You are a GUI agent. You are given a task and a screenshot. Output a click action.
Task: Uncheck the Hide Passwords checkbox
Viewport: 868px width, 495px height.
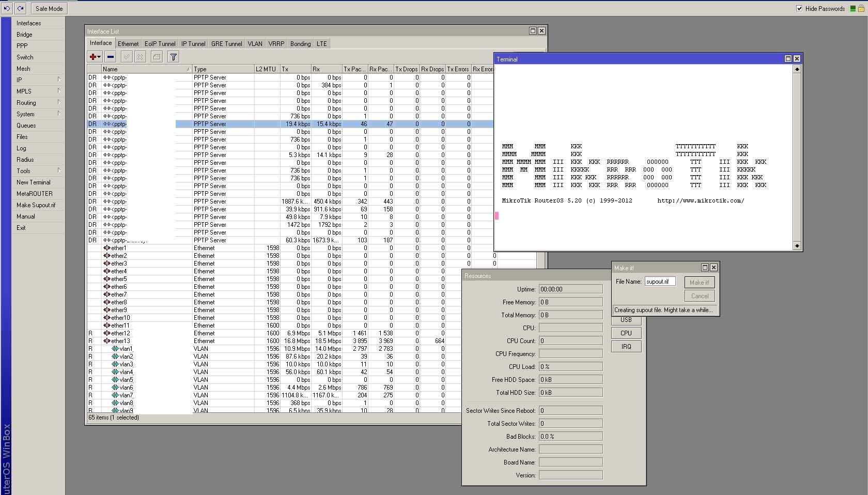798,8
